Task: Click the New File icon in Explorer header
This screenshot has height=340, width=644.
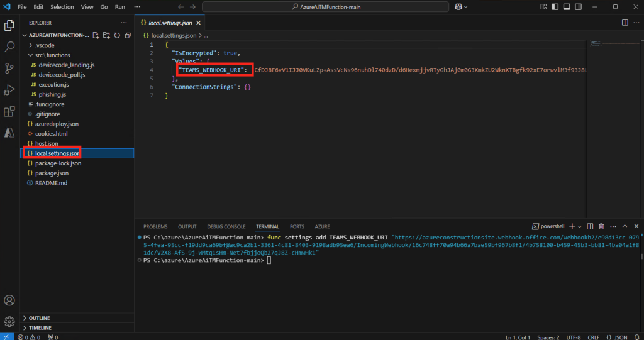Action: coord(96,35)
